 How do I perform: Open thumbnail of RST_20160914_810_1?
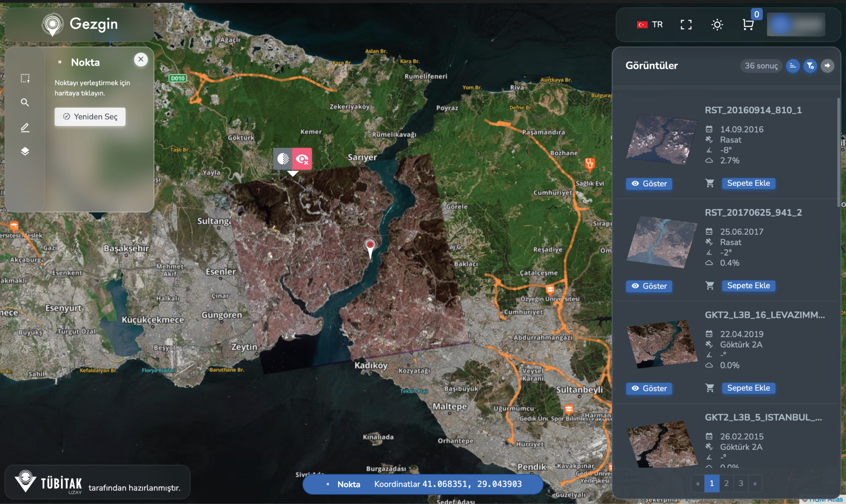pyautogui.click(x=662, y=140)
